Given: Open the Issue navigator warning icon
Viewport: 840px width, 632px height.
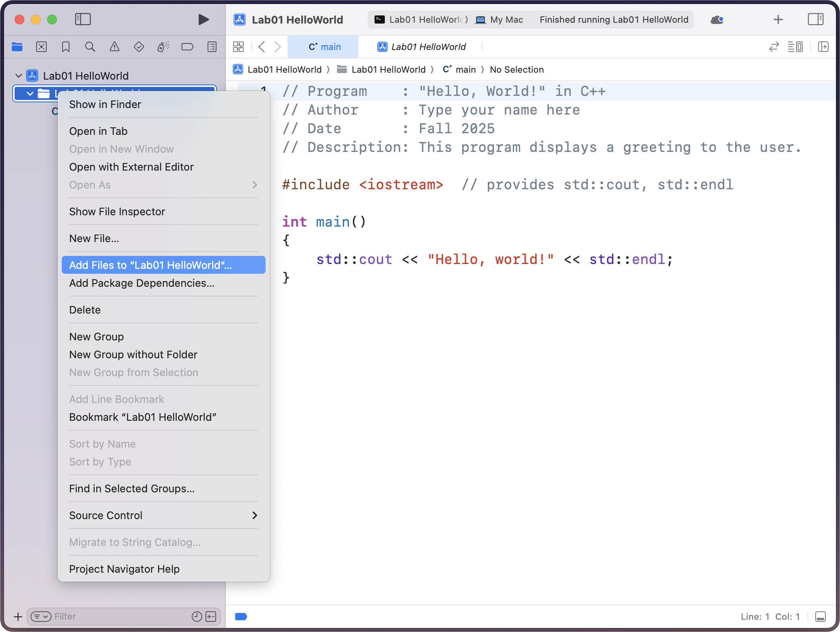Looking at the screenshot, I should tap(115, 47).
